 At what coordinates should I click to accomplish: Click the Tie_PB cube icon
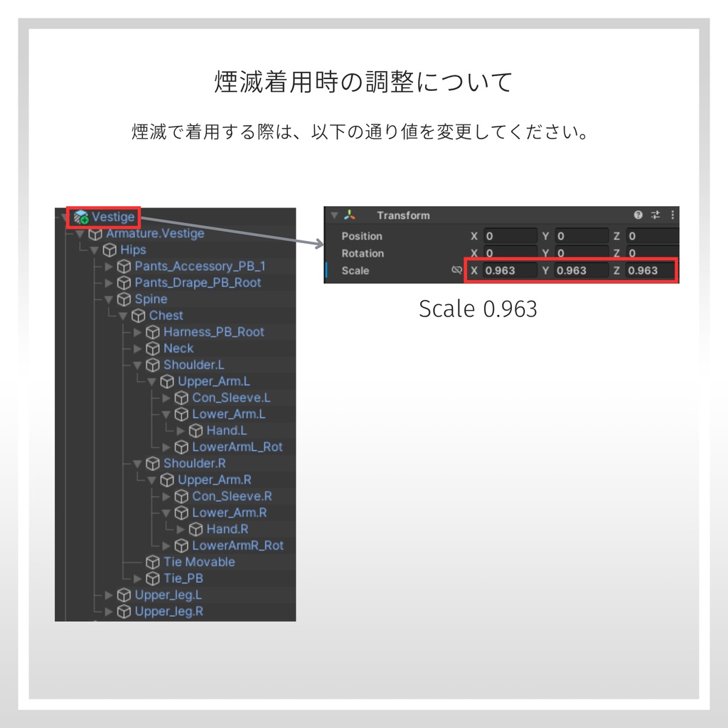pos(153,579)
